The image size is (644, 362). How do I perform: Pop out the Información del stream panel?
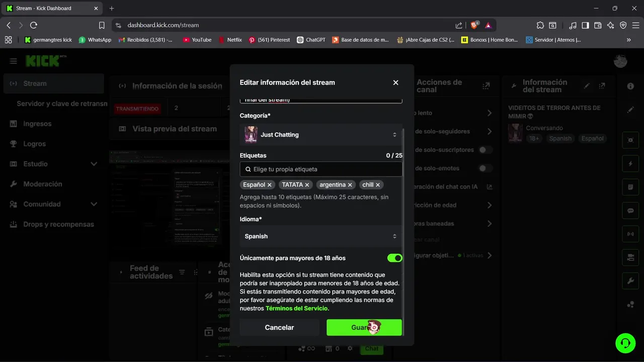click(602, 86)
